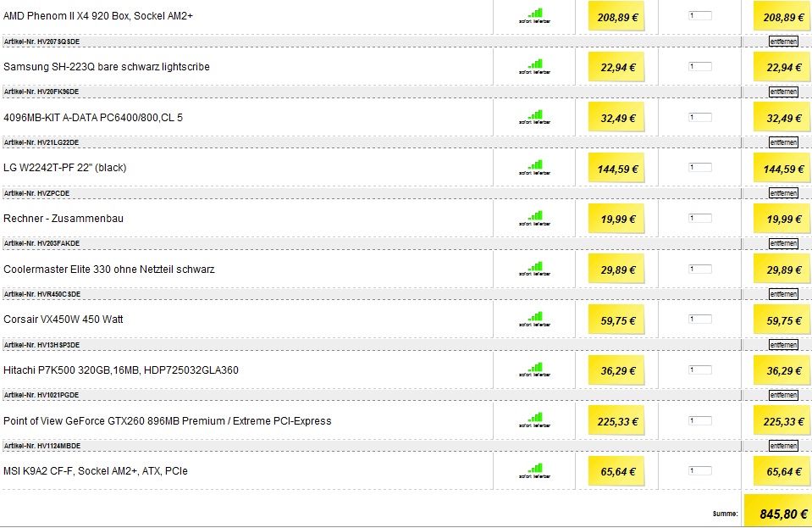812x528 pixels.
Task: Click line total 59,75 € for Corsair VX450W
Action: click(784, 320)
